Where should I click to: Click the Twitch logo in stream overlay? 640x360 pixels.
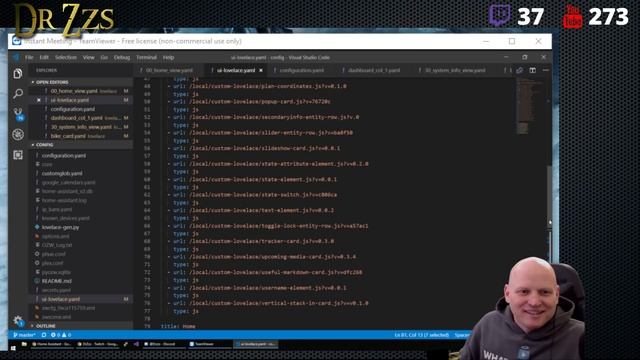coord(499,16)
